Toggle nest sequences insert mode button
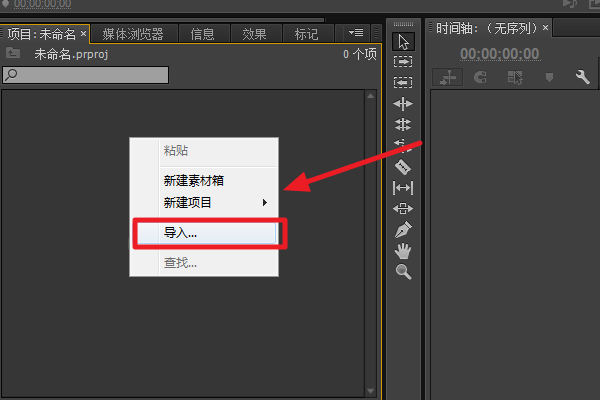 [447, 78]
